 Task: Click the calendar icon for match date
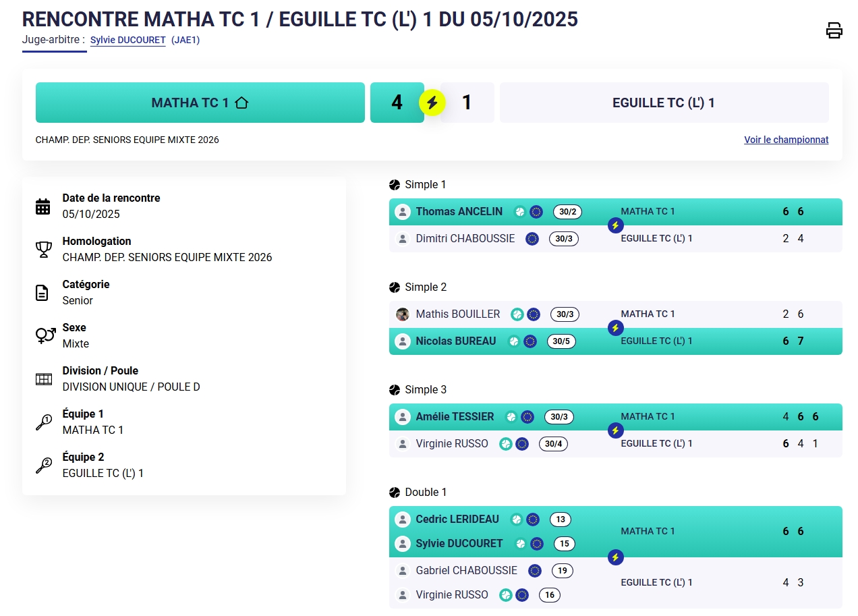(43, 206)
